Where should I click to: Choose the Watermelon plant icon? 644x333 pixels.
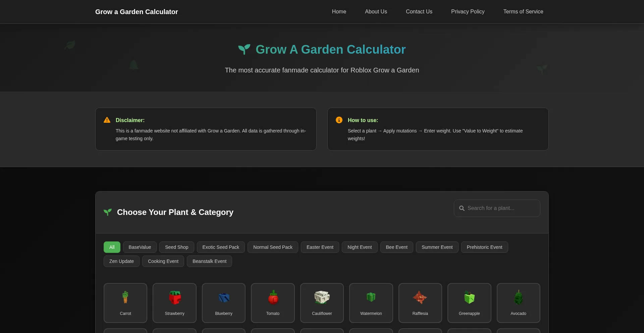pos(371,297)
